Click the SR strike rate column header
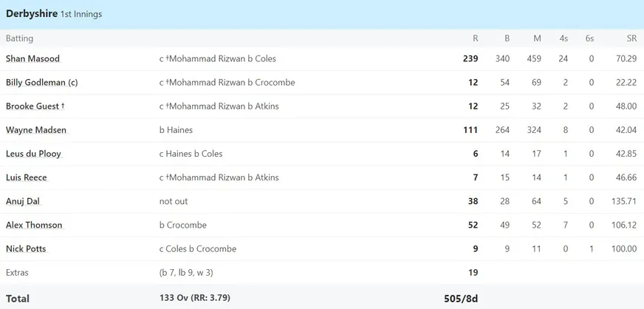 click(x=631, y=38)
